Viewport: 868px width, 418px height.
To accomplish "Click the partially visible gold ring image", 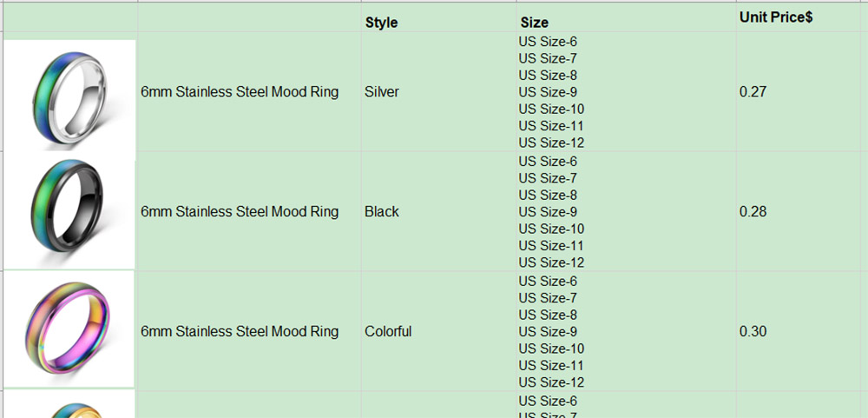I will click(x=69, y=404).
